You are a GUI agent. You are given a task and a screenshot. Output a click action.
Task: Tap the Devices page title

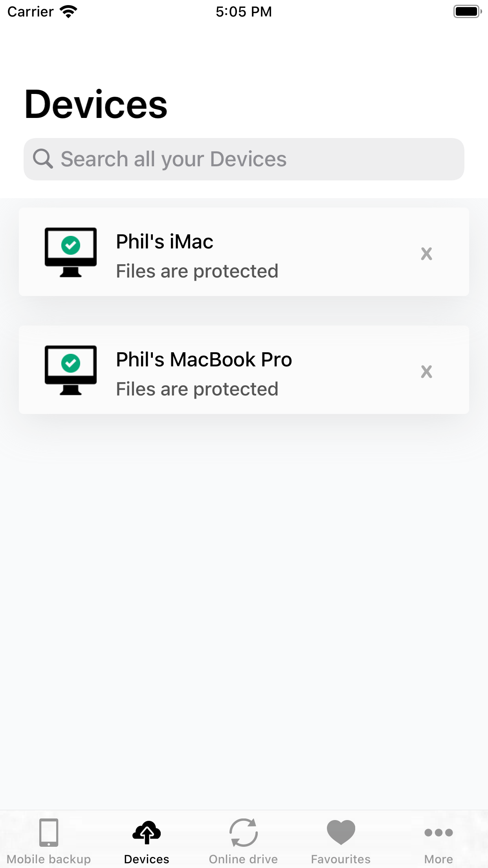tap(95, 103)
